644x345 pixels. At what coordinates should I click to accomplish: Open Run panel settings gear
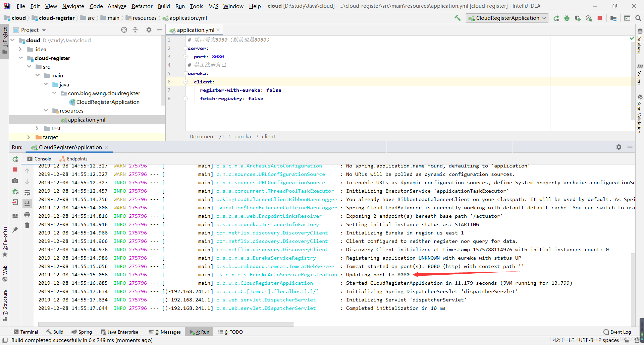(x=619, y=147)
